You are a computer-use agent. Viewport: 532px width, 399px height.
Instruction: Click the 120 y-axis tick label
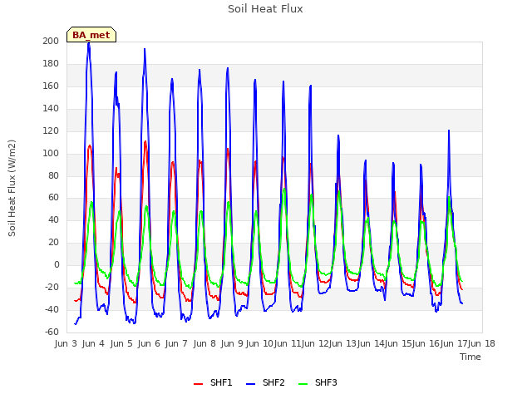pyautogui.click(x=51, y=131)
